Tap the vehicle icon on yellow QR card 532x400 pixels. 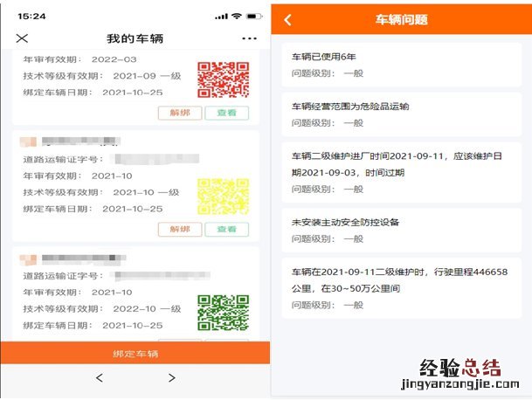coord(28,141)
